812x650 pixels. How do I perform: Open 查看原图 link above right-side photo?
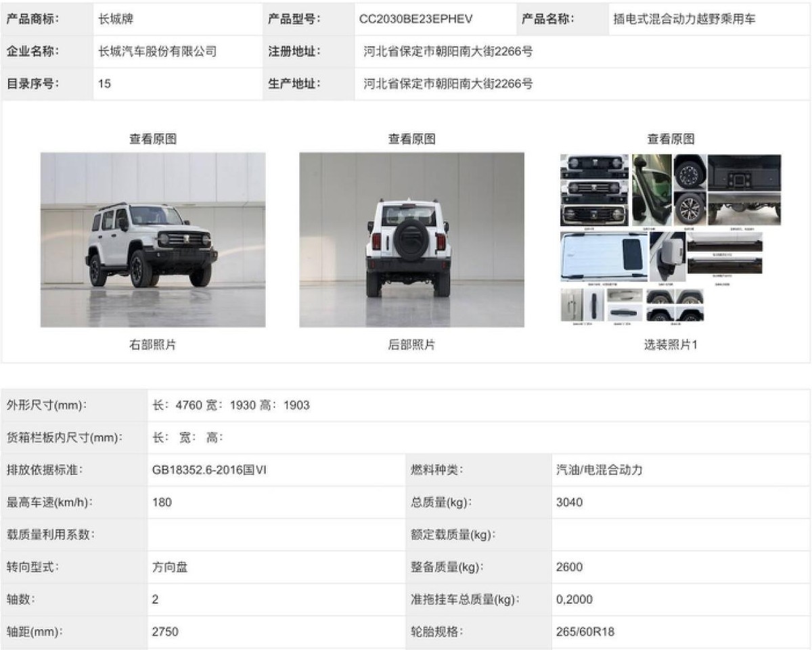click(x=153, y=139)
